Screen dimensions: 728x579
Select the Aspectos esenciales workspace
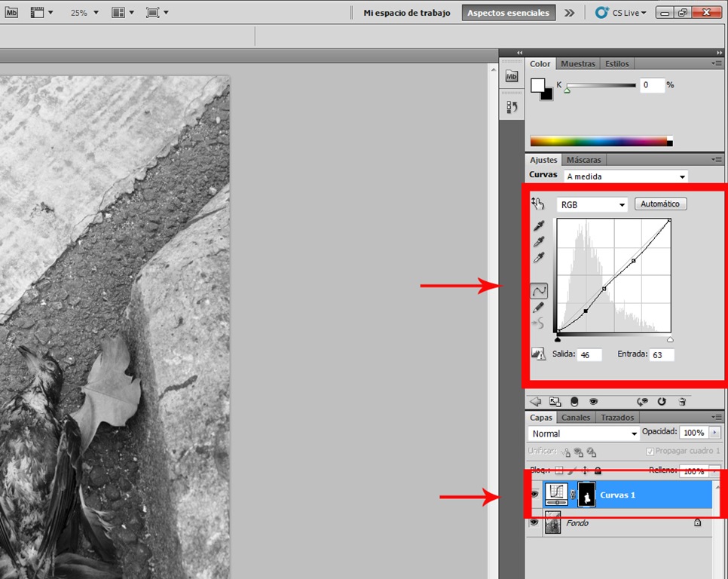[508, 13]
